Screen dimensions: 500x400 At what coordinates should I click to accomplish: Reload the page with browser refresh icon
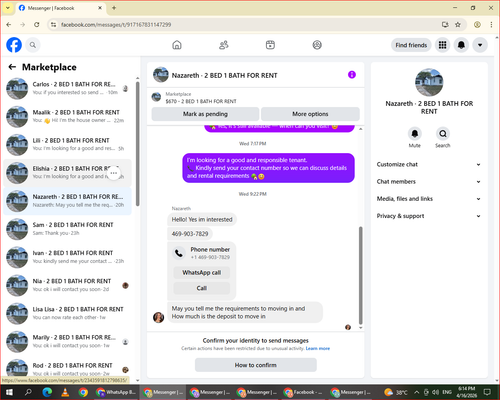37,25
